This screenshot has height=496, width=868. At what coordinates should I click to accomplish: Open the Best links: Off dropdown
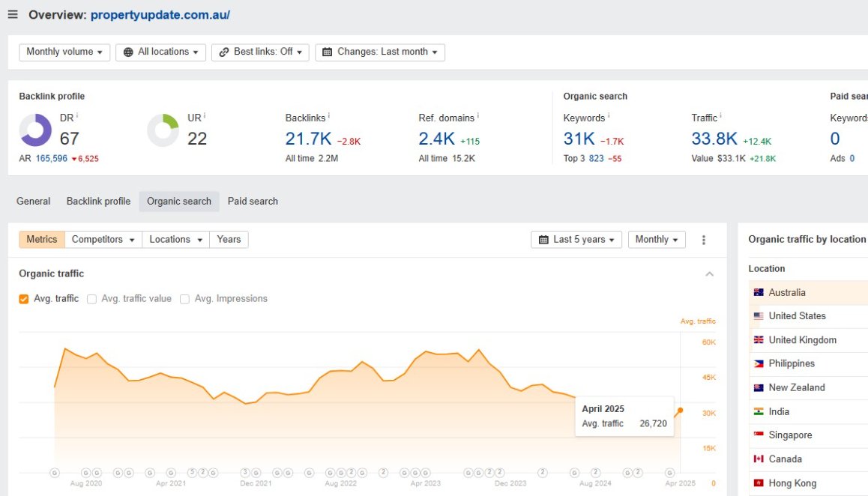pyautogui.click(x=260, y=52)
